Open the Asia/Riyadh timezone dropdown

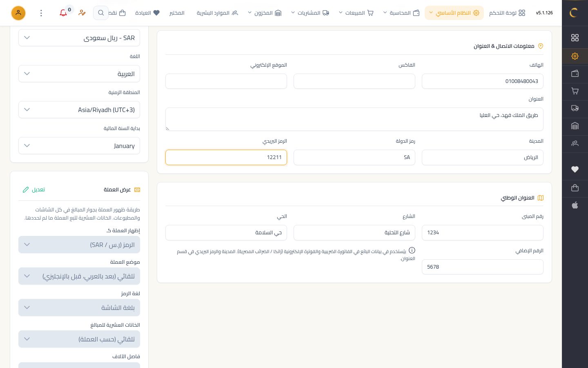pos(79,110)
